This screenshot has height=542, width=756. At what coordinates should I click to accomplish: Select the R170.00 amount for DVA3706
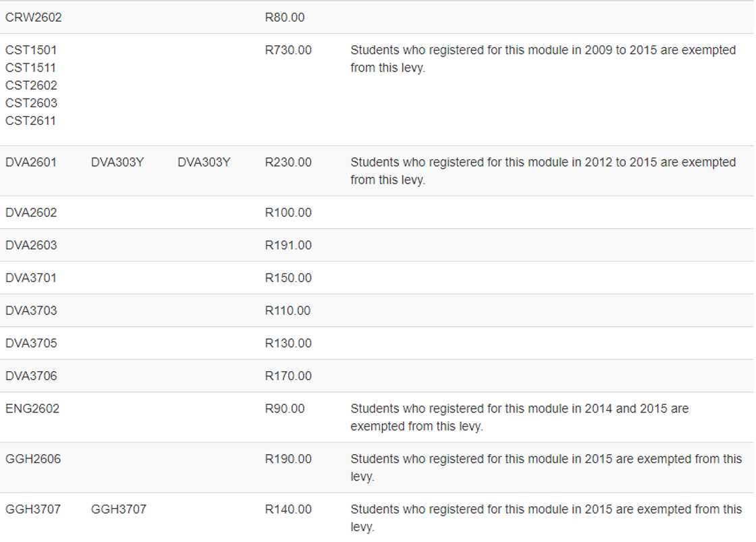point(288,376)
